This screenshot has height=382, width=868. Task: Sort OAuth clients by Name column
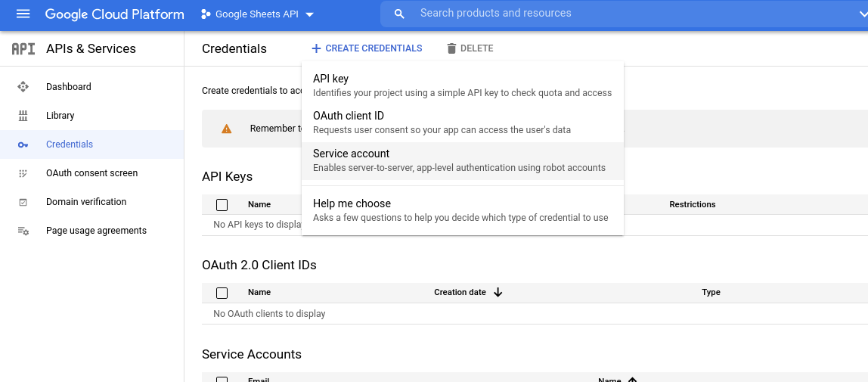coord(259,292)
